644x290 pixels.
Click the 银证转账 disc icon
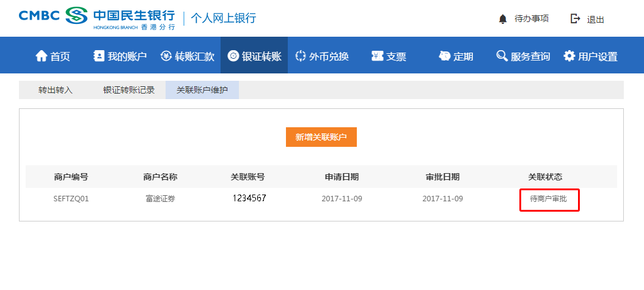(x=233, y=56)
